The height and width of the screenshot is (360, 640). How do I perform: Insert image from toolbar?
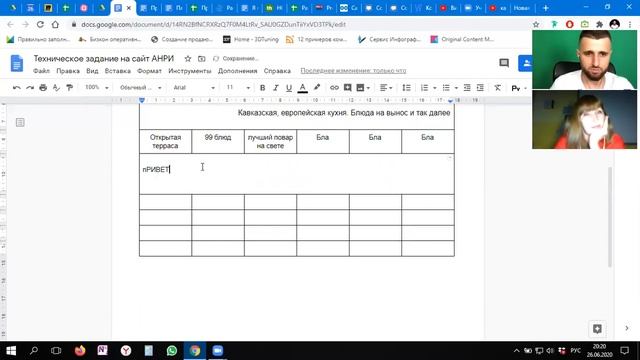click(x=360, y=88)
